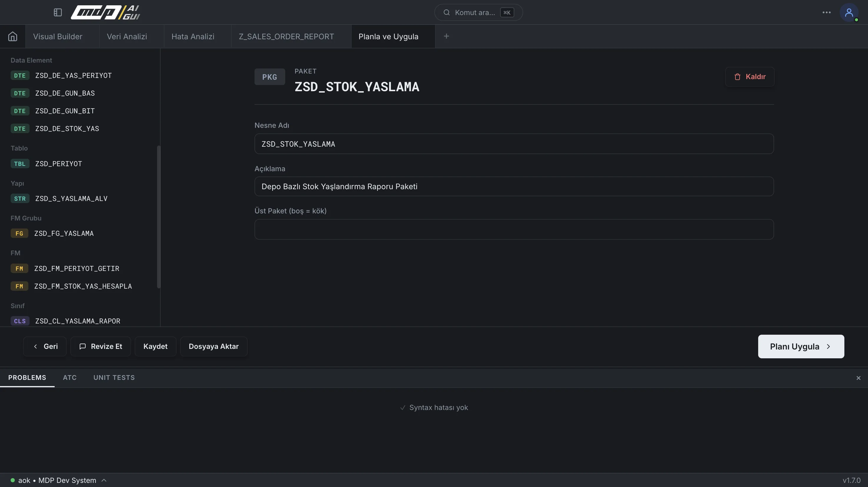Expand the aok MDP Dev System chevron

click(x=104, y=480)
